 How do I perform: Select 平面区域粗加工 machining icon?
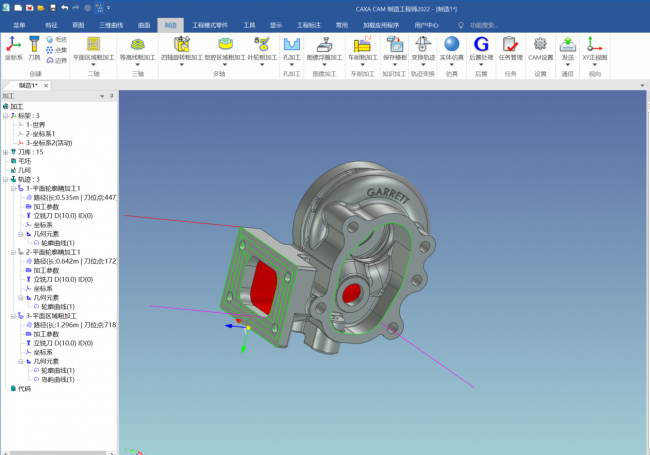pos(93,47)
